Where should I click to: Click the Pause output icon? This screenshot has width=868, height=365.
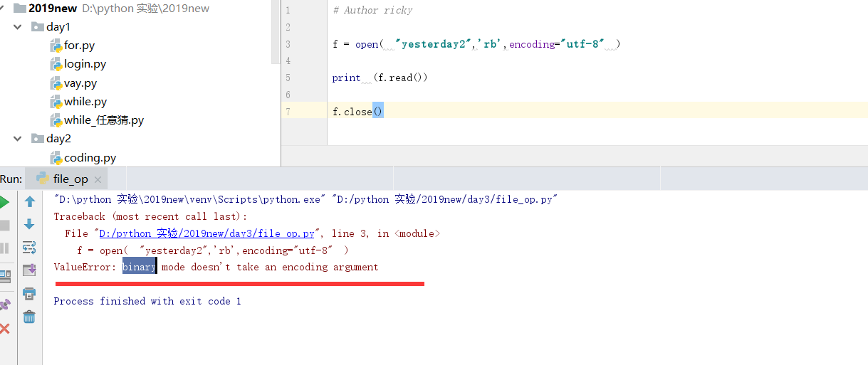4,248
